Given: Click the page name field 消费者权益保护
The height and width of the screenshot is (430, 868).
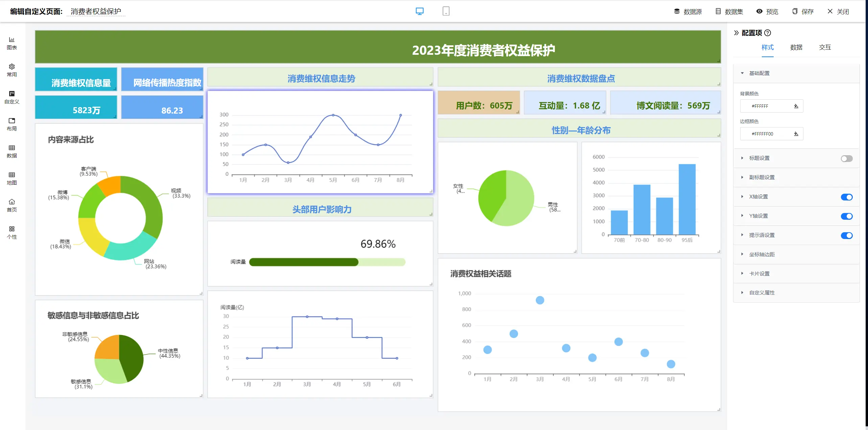Looking at the screenshot, I should coord(96,11).
